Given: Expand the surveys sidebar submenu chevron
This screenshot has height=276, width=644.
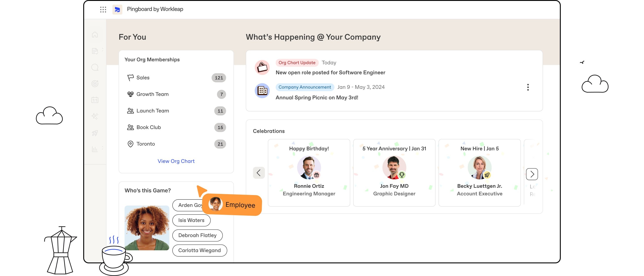Looking at the screenshot, I should 102,49.
